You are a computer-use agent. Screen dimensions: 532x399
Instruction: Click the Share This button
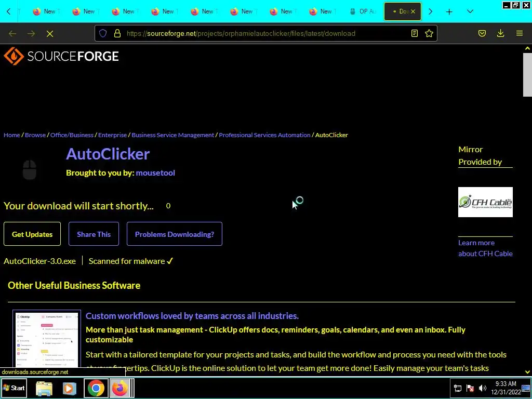click(x=94, y=234)
